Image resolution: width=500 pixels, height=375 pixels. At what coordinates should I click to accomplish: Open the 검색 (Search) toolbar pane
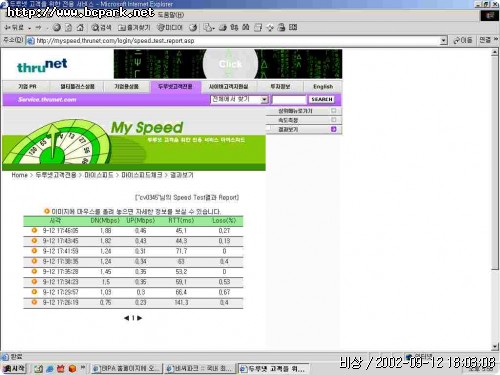click(101, 28)
